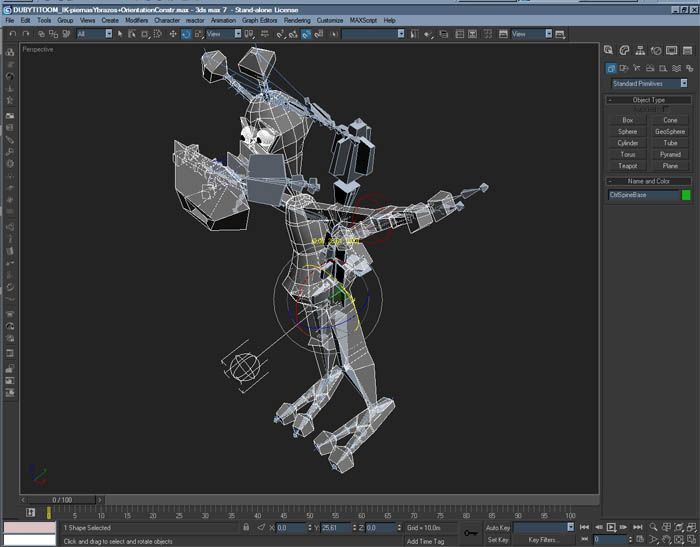700x547 pixels.
Task: Click the object name field CtrlSpineBase
Action: pyautogui.click(x=643, y=195)
